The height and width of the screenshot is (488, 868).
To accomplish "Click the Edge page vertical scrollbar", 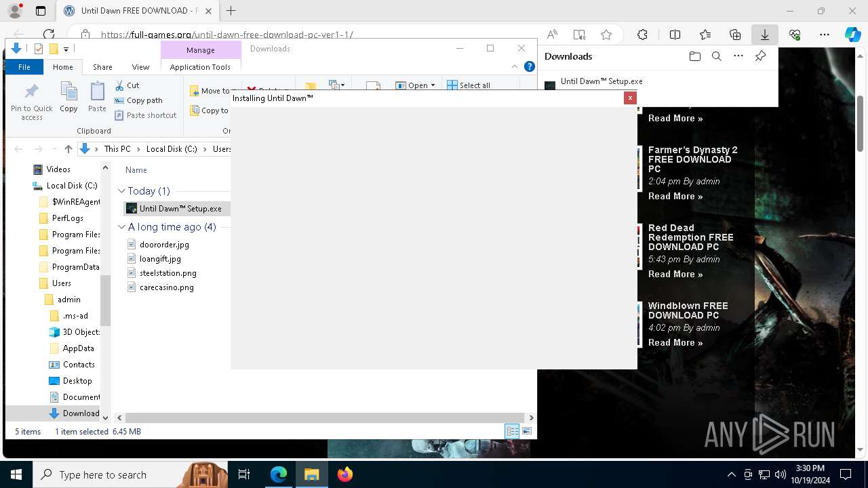I will click(861, 123).
